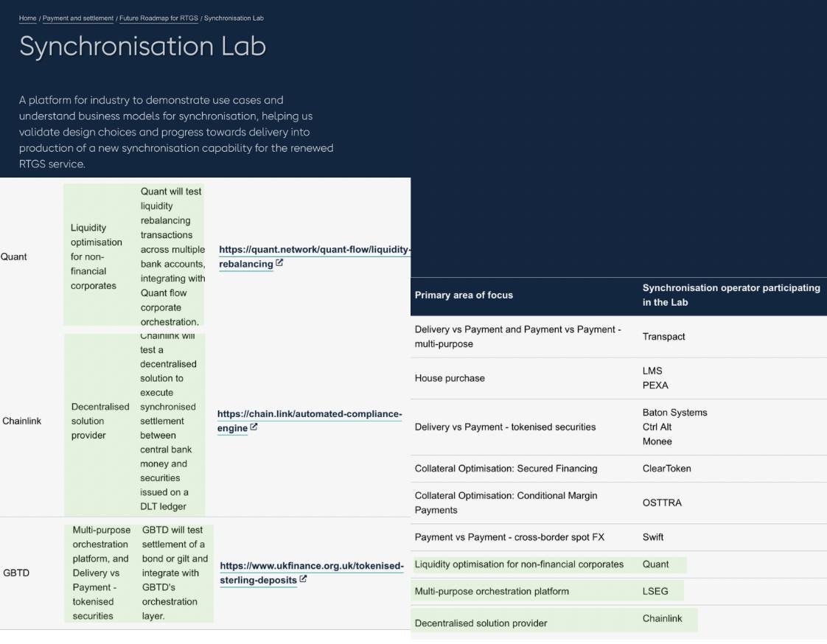Open the Home breadcrumb link
Image resolution: width=827 pixels, height=644 pixels.
click(27, 18)
